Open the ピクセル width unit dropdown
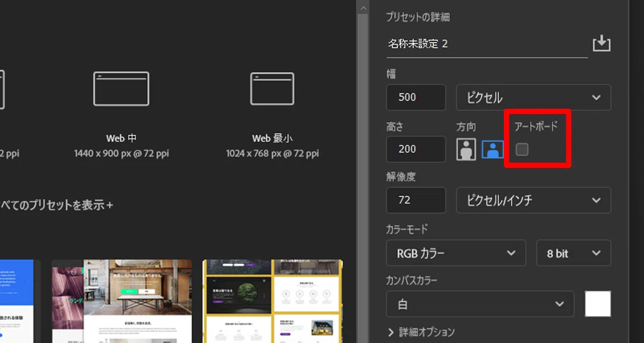 (533, 97)
